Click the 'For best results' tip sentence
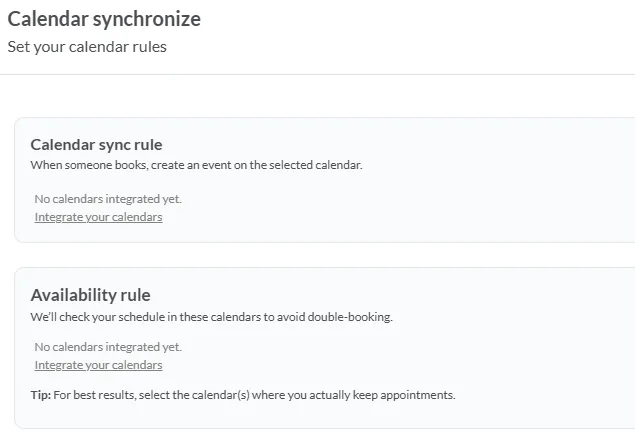635x433 pixels. [254, 395]
